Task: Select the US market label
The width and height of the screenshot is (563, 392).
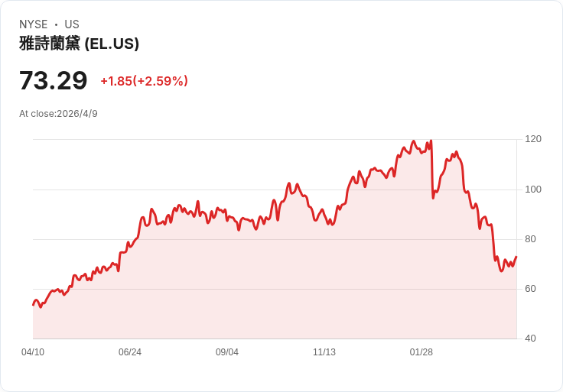Action: 72,24
